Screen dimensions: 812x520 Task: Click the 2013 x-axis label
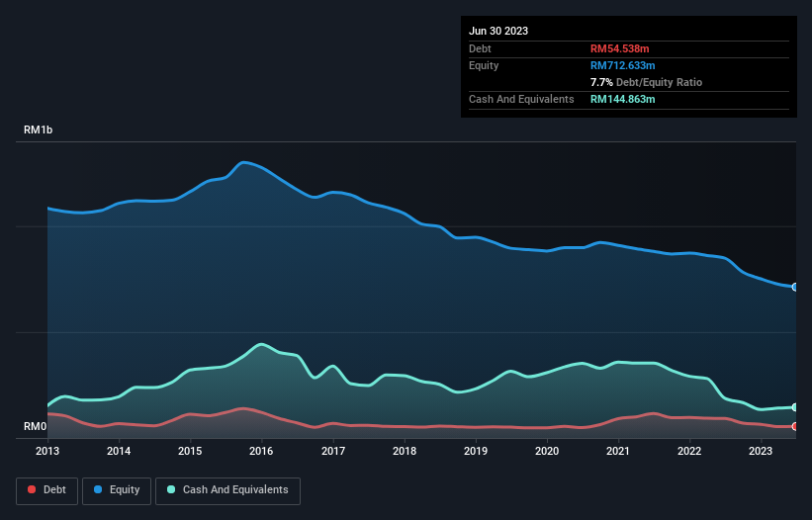tap(47, 452)
